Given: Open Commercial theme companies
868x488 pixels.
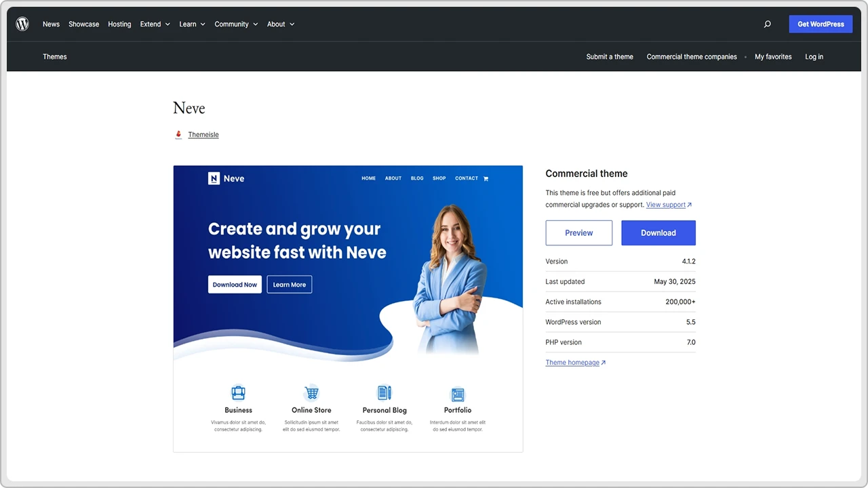Looking at the screenshot, I should (x=692, y=57).
